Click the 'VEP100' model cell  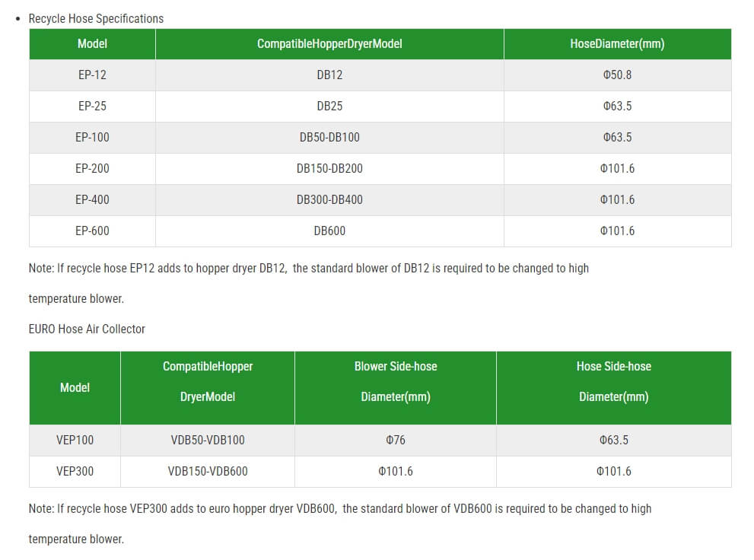75,441
